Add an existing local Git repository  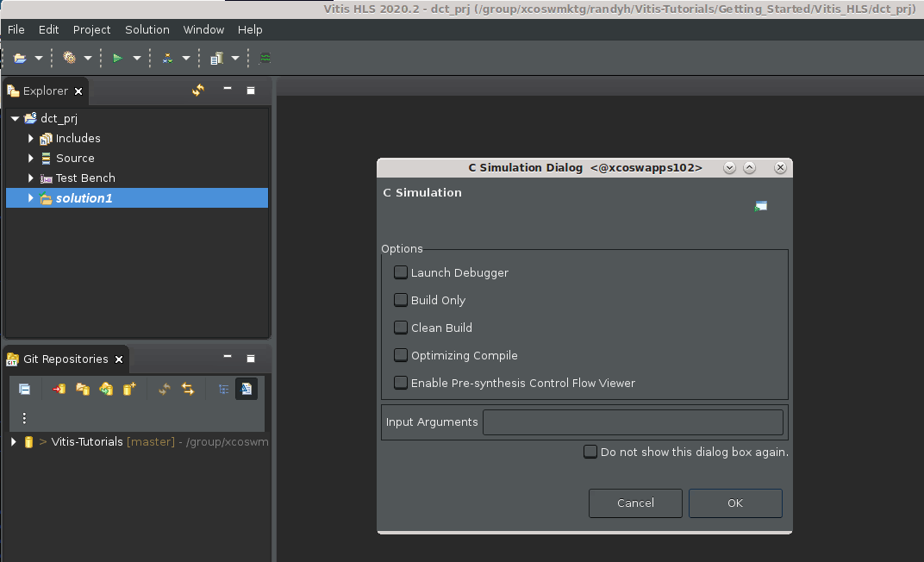click(x=59, y=390)
